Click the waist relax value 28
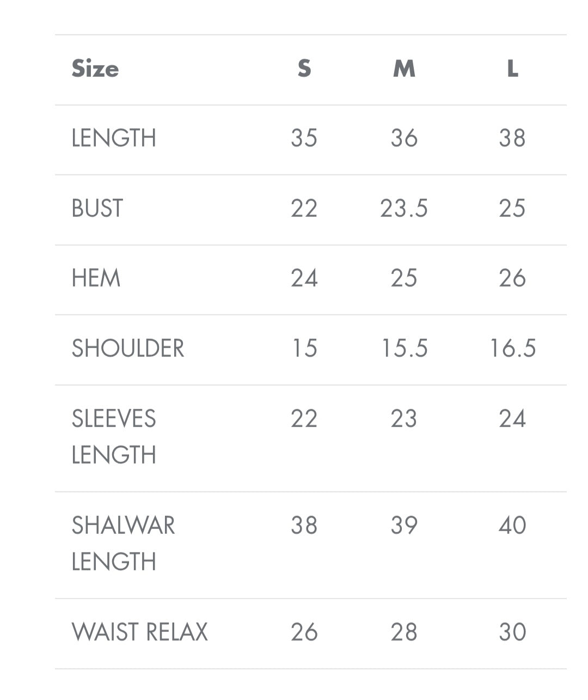Viewport: 588px width, 700px height. [404, 632]
